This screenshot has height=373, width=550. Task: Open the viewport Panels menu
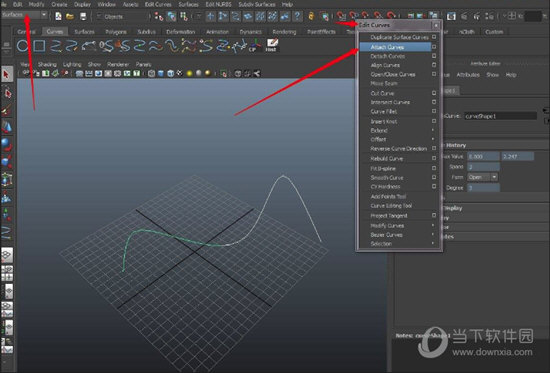[143, 64]
